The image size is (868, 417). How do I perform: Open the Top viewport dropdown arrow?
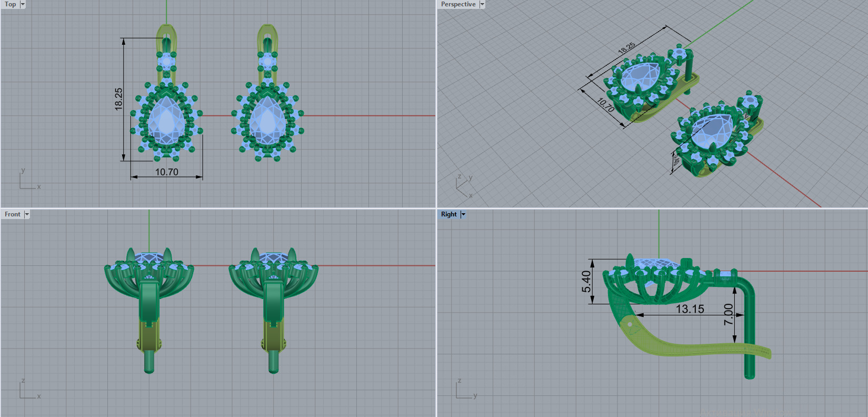pyautogui.click(x=23, y=4)
